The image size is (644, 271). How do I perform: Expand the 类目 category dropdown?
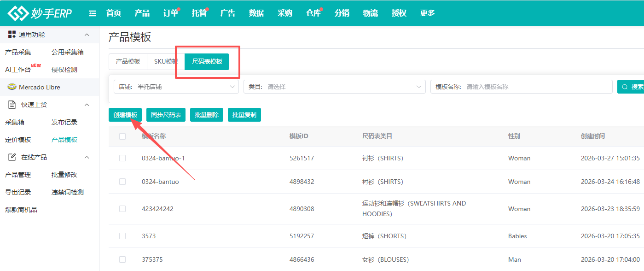coord(334,87)
